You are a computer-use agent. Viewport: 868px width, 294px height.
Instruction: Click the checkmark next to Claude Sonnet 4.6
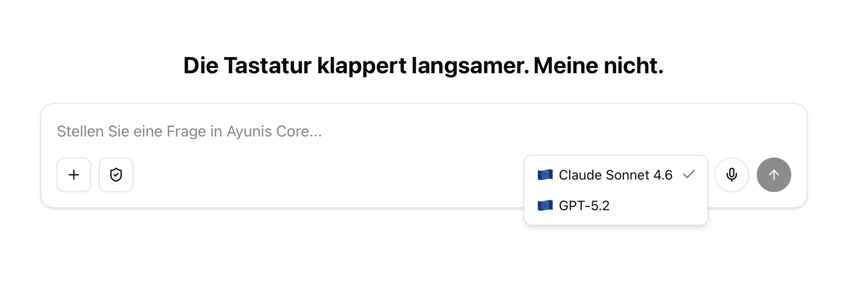[x=690, y=175]
